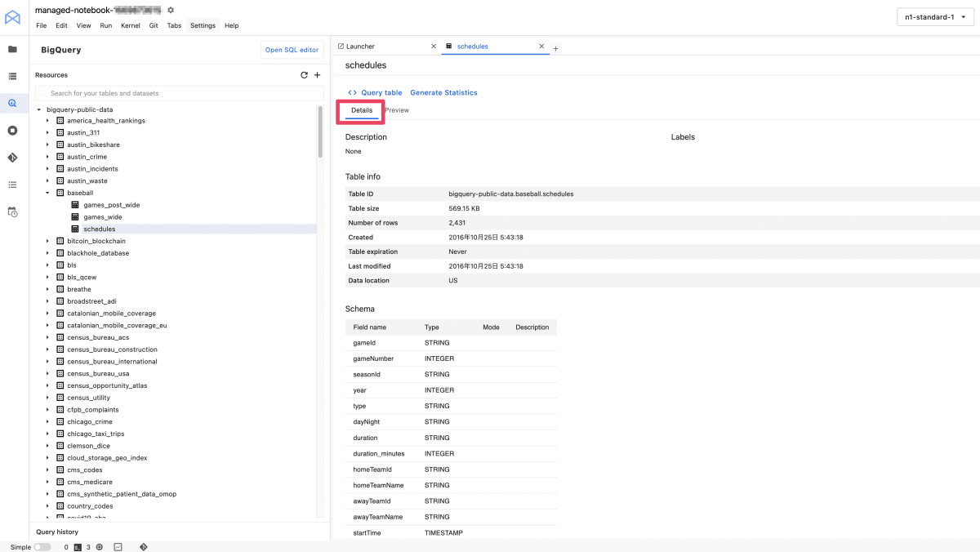Image resolution: width=980 pixels, height=552 pixels.
Task: Click Open SQL editor button
Action: pos(292,50)
